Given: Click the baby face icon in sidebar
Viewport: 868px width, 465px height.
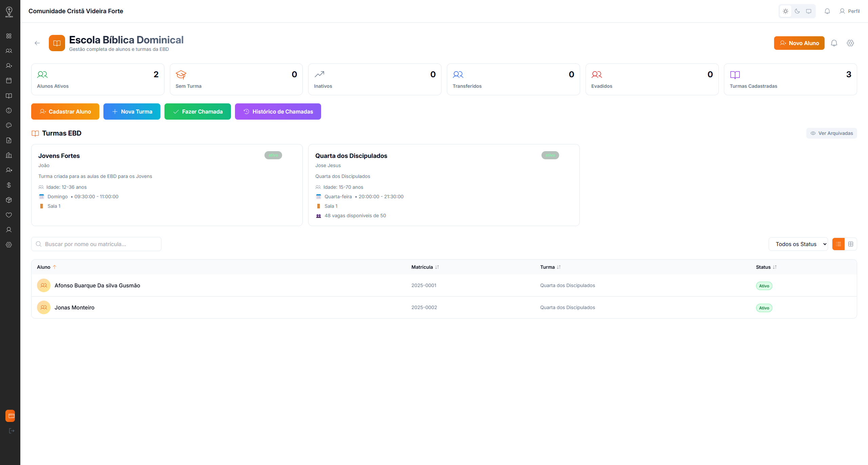Looking at the screenshot, I should point(9,110).
